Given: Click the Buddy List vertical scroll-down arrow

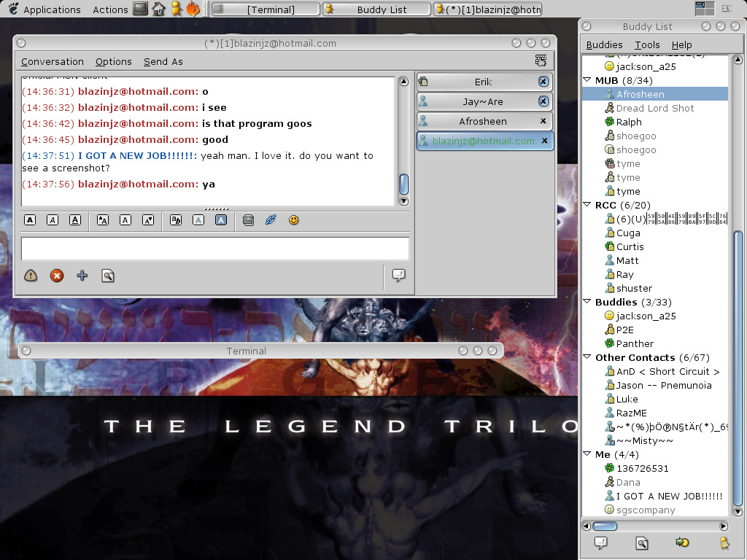Looking at the screenshot, I should click(738, 512).
